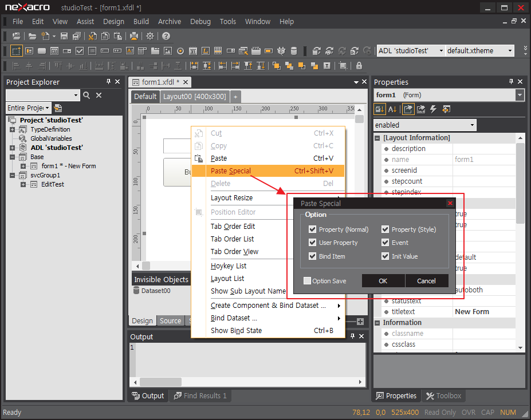Open the form1 (Form) component dropdown

[x=520, y=95]
